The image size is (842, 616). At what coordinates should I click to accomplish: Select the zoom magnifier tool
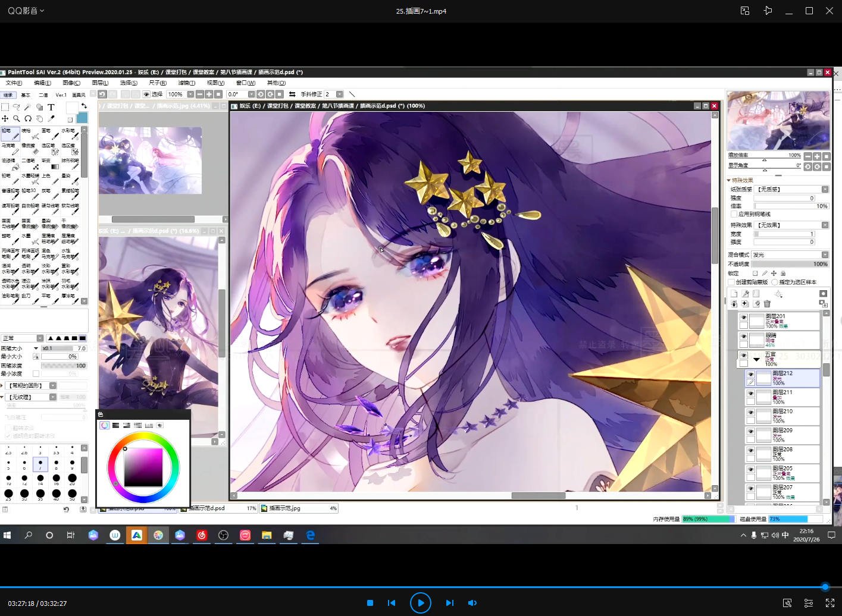coord(16,118)
